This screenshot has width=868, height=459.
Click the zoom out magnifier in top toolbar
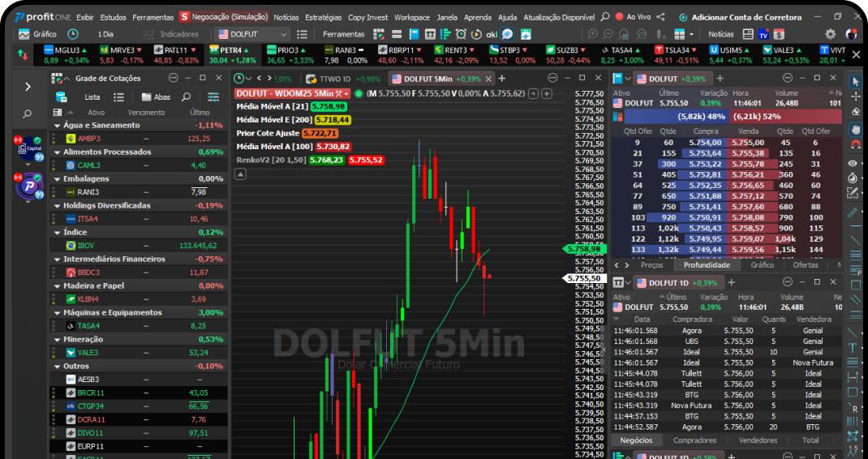[608, 34]
